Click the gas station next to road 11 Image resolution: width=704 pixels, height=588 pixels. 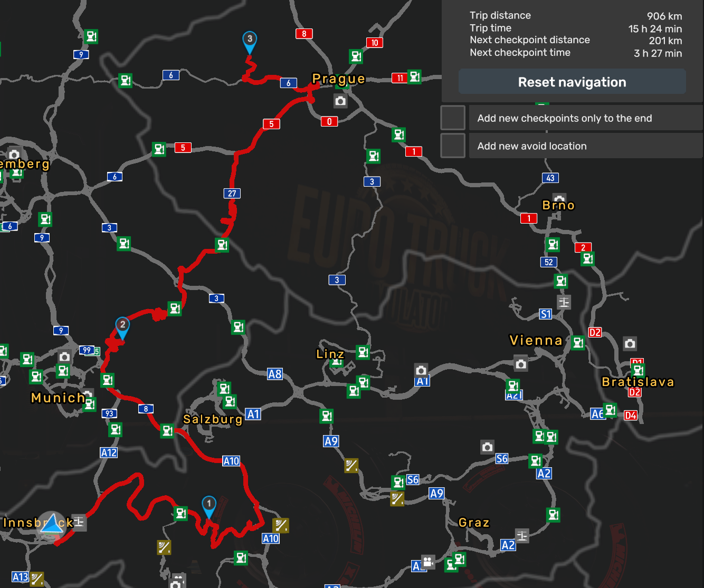pos(415,77)
